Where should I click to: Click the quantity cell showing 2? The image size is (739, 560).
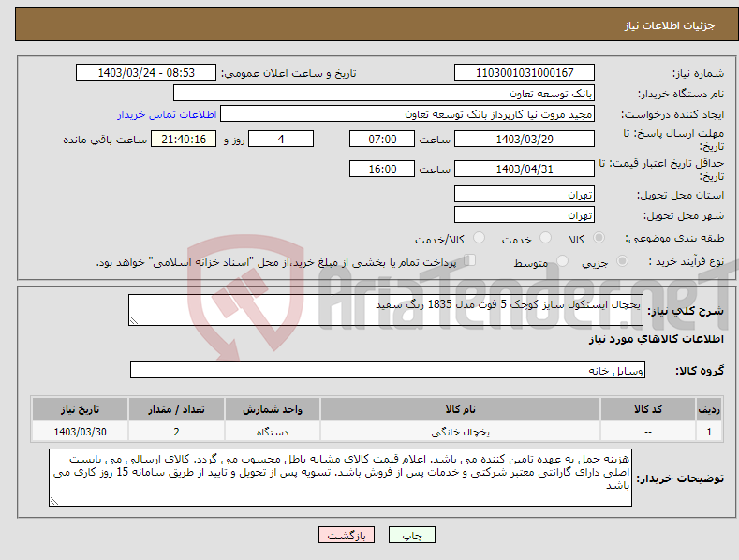coord(176,432)
